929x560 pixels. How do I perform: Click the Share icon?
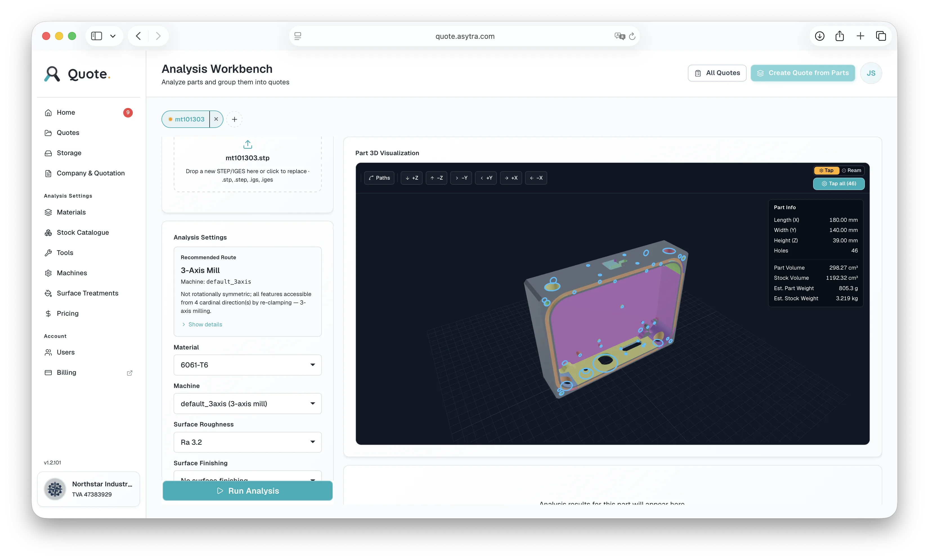tap(840, 36)
